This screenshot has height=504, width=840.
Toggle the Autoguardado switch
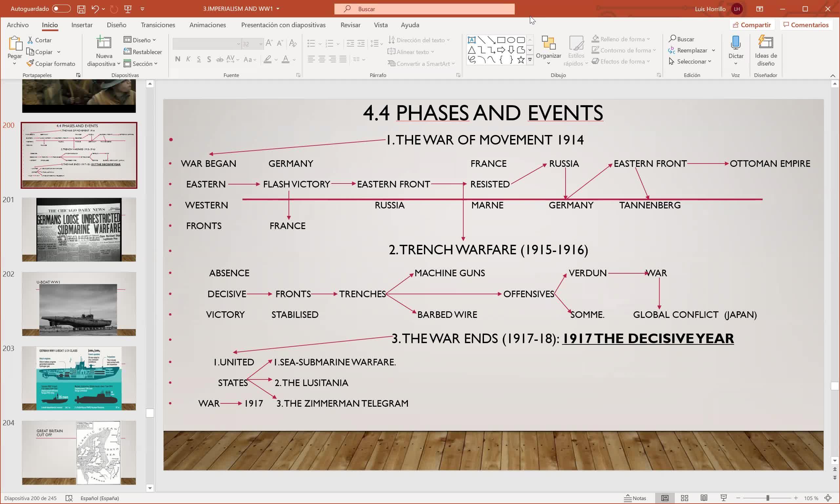point(61,9)
